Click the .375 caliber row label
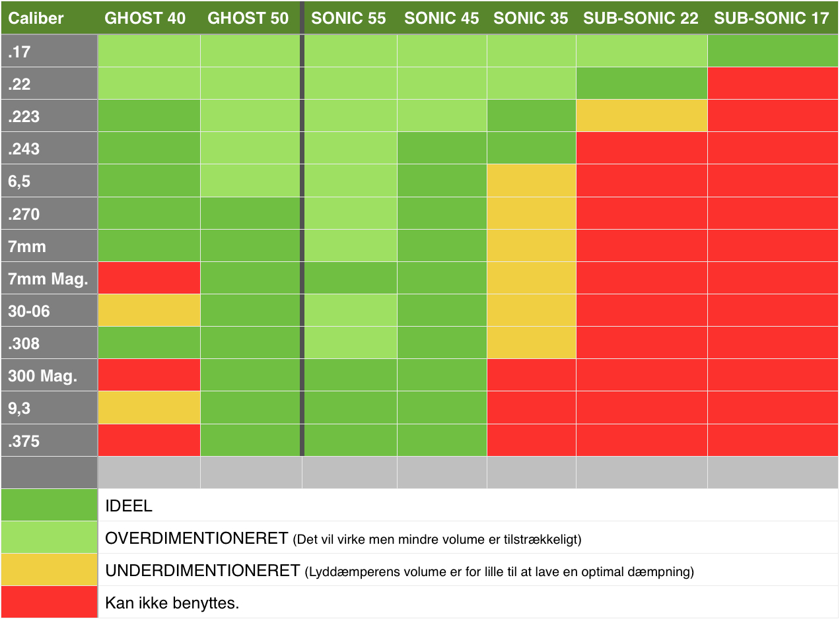 click(24, 441)
